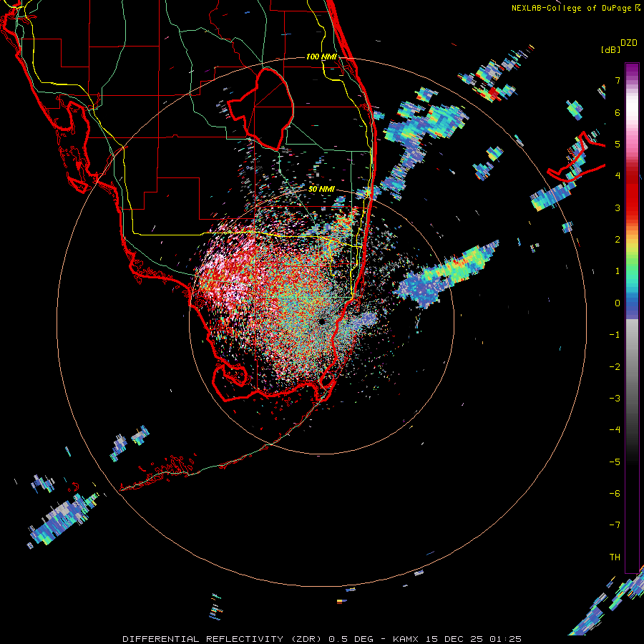
Task: Click the -2 value on the color scale
Action: [615, 367]
